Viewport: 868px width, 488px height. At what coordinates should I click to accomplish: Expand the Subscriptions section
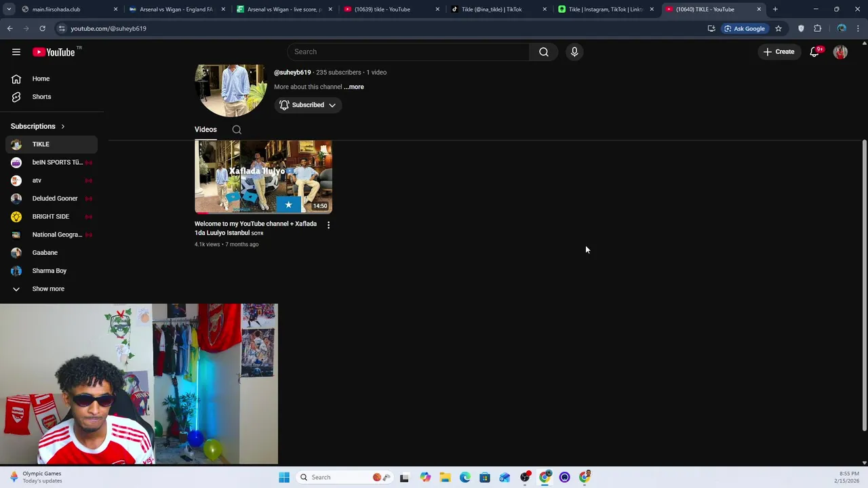point(38,126)
